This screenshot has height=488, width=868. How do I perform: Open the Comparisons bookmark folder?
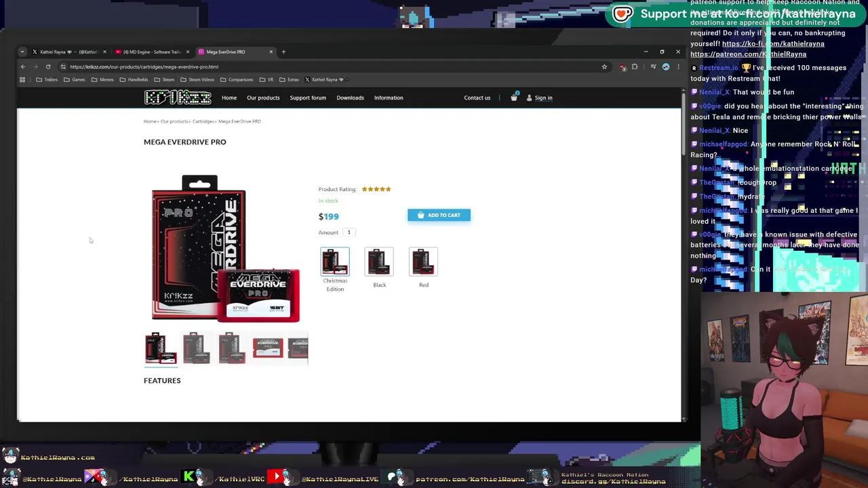(237, 79)
